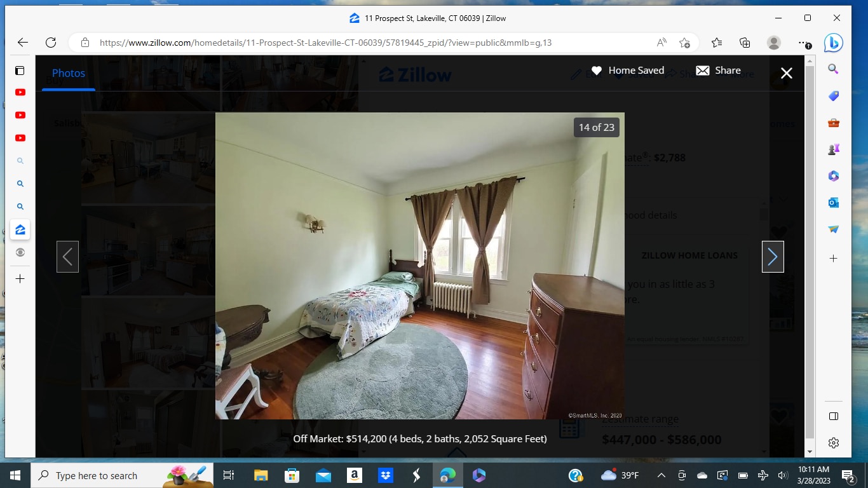Screen dimensions: 868x488
Task: Open the Mail app on taskbar
Action: [323, 475]
